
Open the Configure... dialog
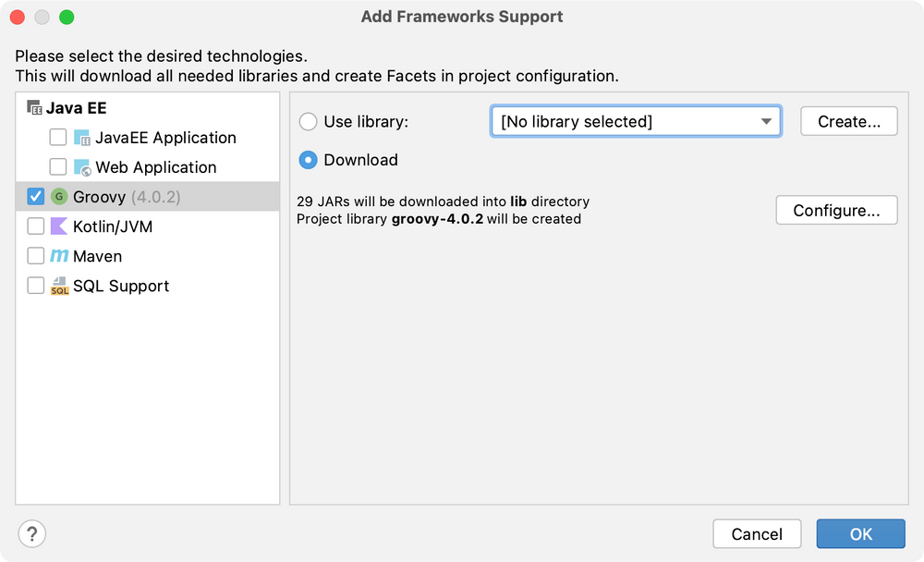click(836, 210)
